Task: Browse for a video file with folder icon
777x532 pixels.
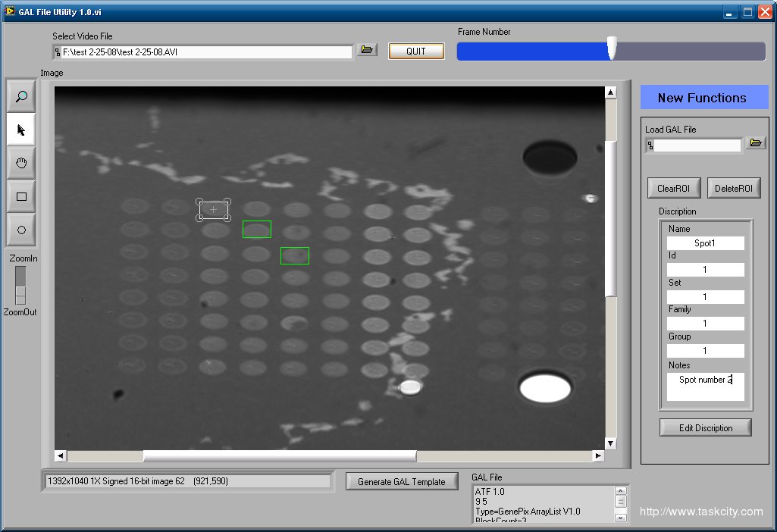Action: pos(367,50)
